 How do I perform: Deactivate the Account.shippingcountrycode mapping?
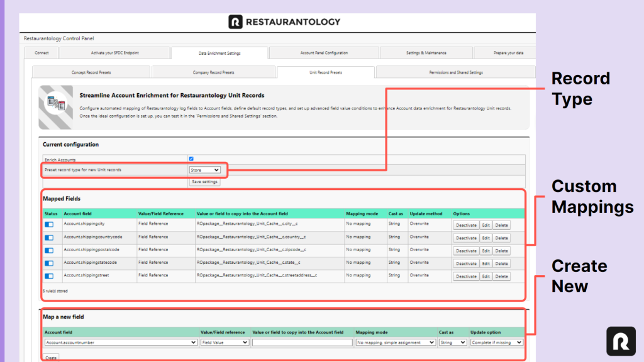click(466, 238)
